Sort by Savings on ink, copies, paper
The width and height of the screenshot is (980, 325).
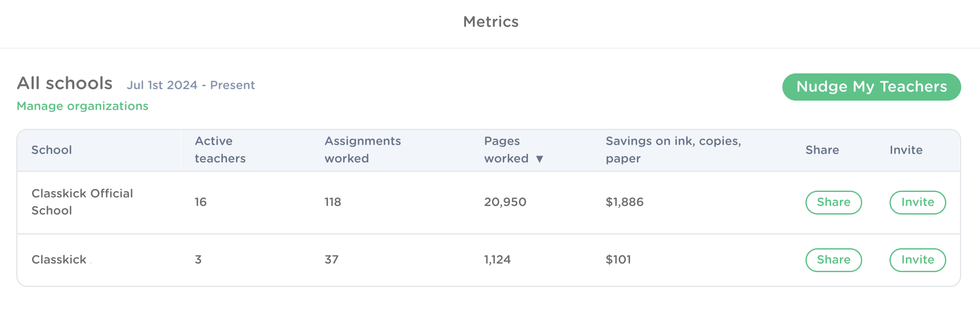(673, 150)
